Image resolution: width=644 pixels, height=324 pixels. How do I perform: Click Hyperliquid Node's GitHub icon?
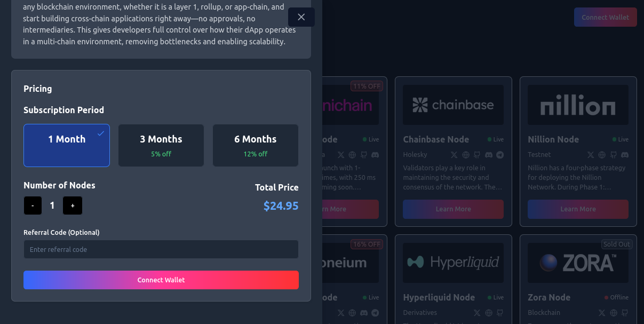point(500,313)
